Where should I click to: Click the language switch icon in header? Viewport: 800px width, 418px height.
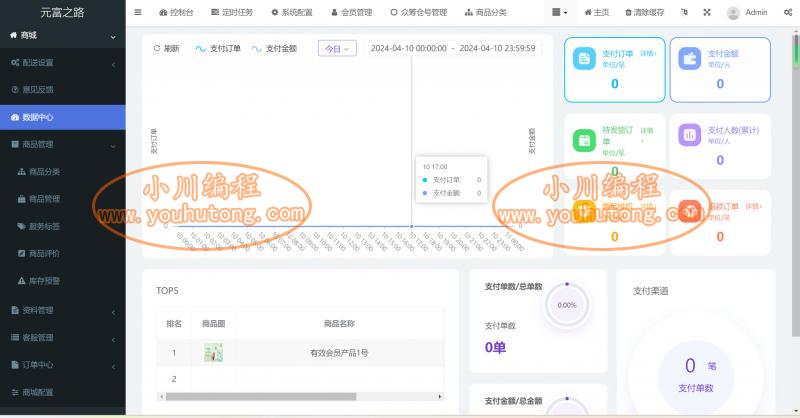click(684, 12)
